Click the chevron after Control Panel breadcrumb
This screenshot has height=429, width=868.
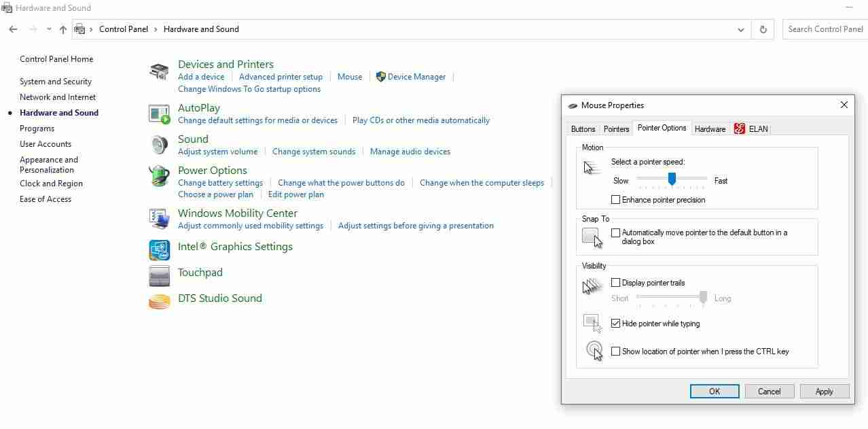154,29
